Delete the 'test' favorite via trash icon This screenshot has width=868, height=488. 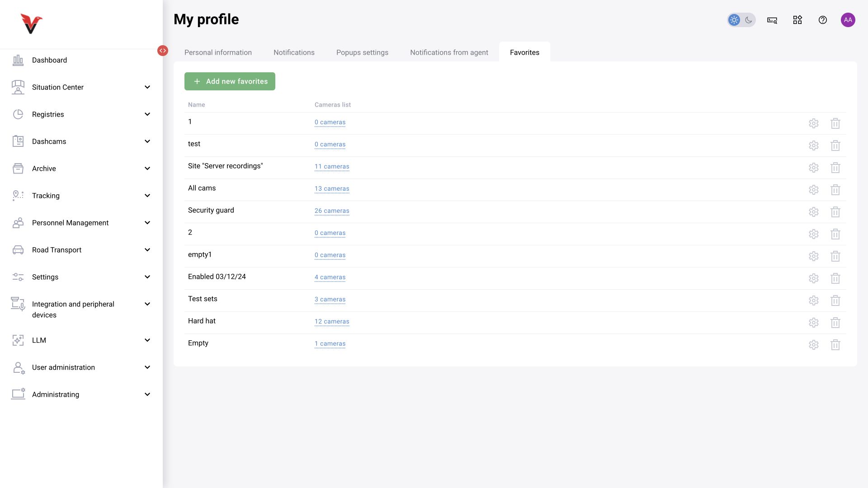tap(835, 145)
